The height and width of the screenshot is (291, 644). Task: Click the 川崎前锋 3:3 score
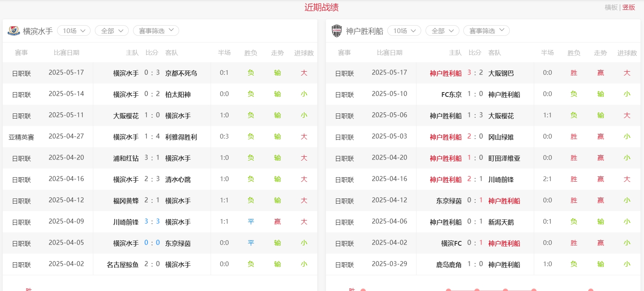coord(152,221)
